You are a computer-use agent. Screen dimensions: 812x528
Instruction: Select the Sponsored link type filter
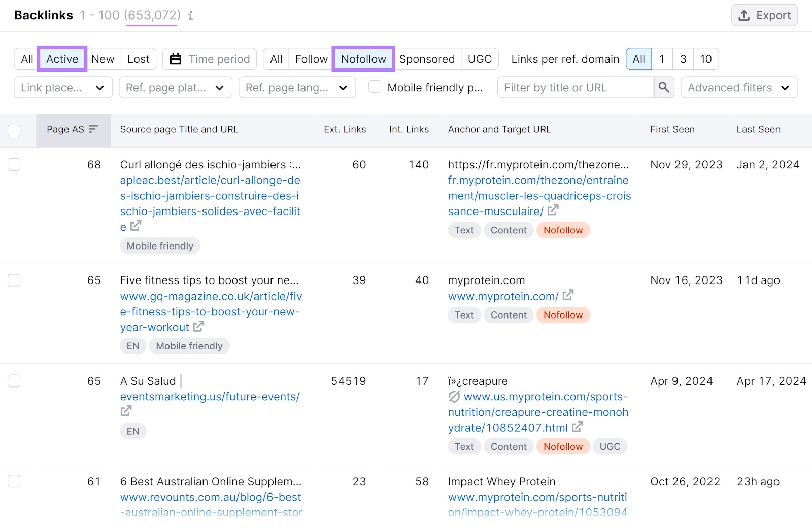tap(427, 59)
